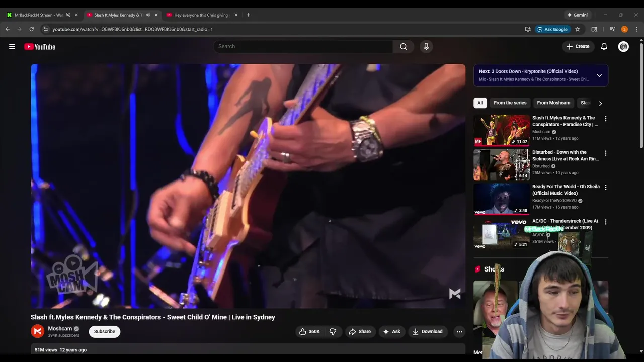Screen dimensions: 644x362
Task: Click the browser address bar URL
Action: click(133, 29)
